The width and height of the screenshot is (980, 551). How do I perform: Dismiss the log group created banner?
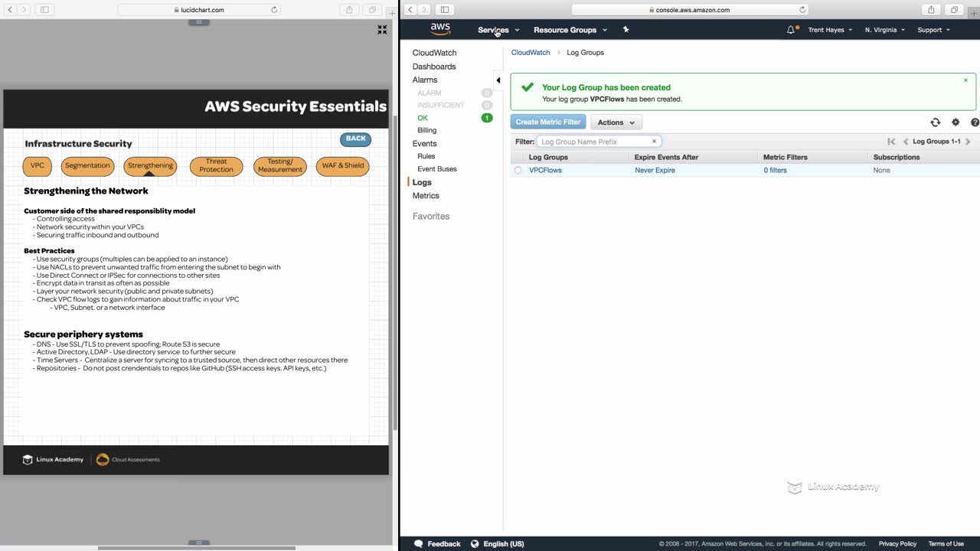click(x=965, y=80)
